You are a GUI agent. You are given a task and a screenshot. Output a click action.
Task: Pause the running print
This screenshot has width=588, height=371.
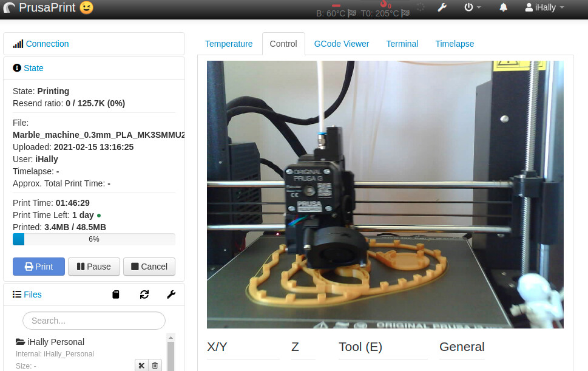[93, 266]
